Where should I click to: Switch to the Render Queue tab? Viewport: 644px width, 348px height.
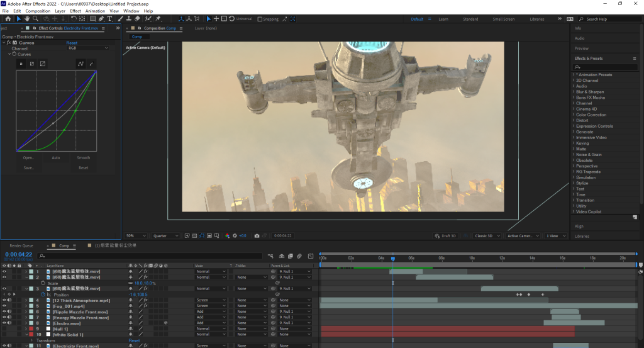pos(21,245)
